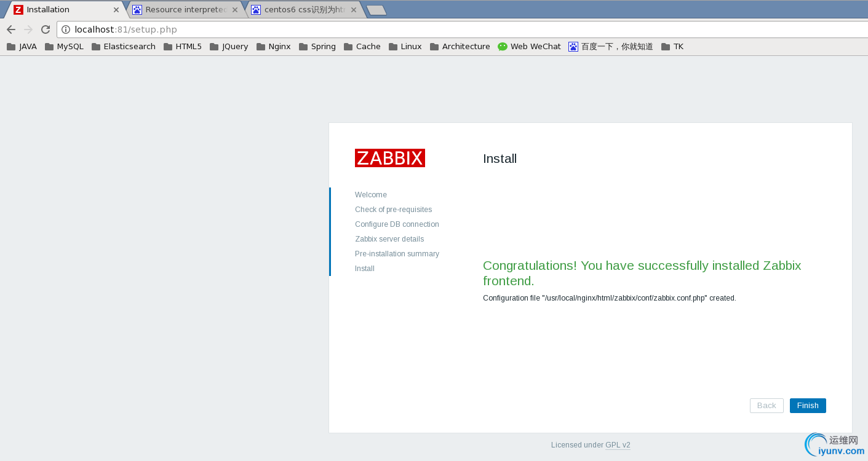Open the Baidu 百度一下 bookmark

(611, 47)
